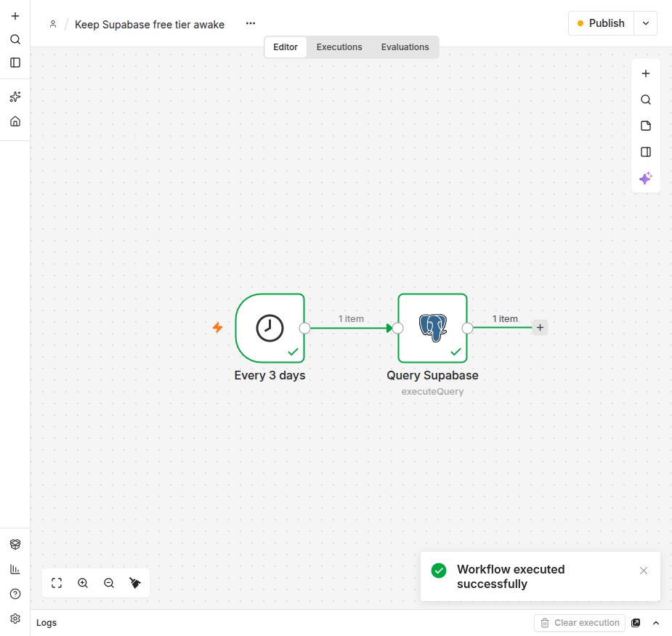Click the orange trigger lightning bolt
The height and width of the screenshot is (636, 672).
(218, 328)
